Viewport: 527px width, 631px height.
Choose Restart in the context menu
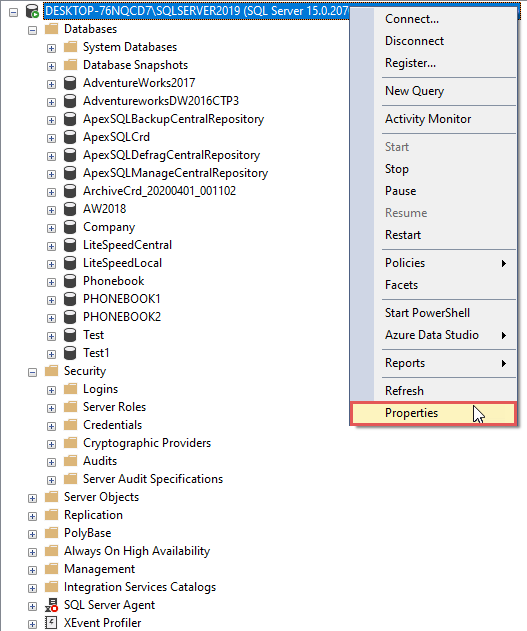tap(433, 235)
